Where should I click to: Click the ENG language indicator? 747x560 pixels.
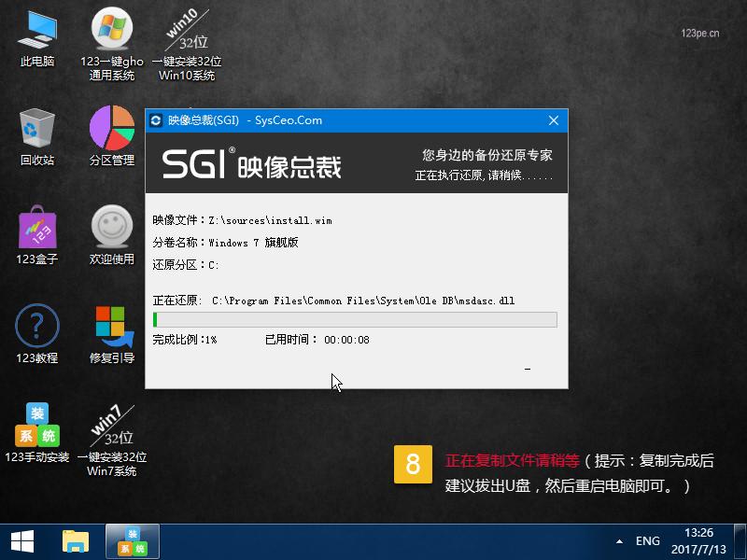coord(648,541)
